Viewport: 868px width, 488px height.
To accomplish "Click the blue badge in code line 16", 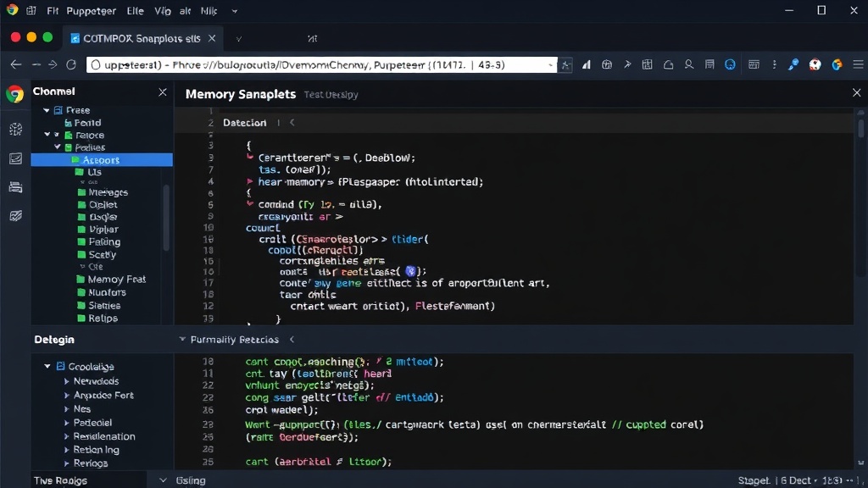I will click(410, 271).
